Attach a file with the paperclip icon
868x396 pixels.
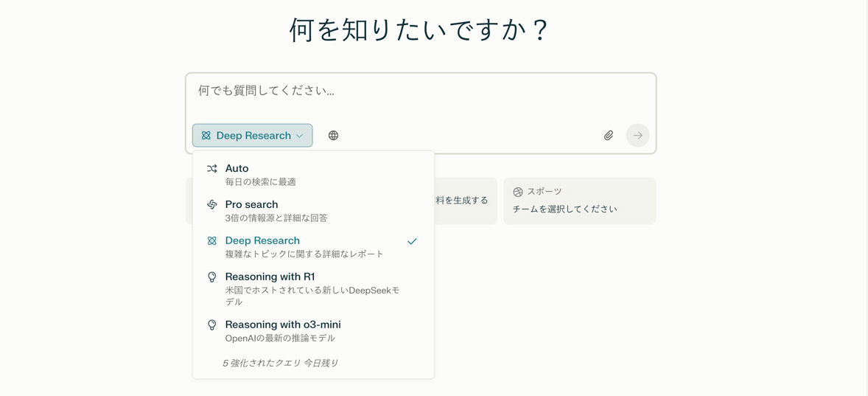click(x=609, y=135)
